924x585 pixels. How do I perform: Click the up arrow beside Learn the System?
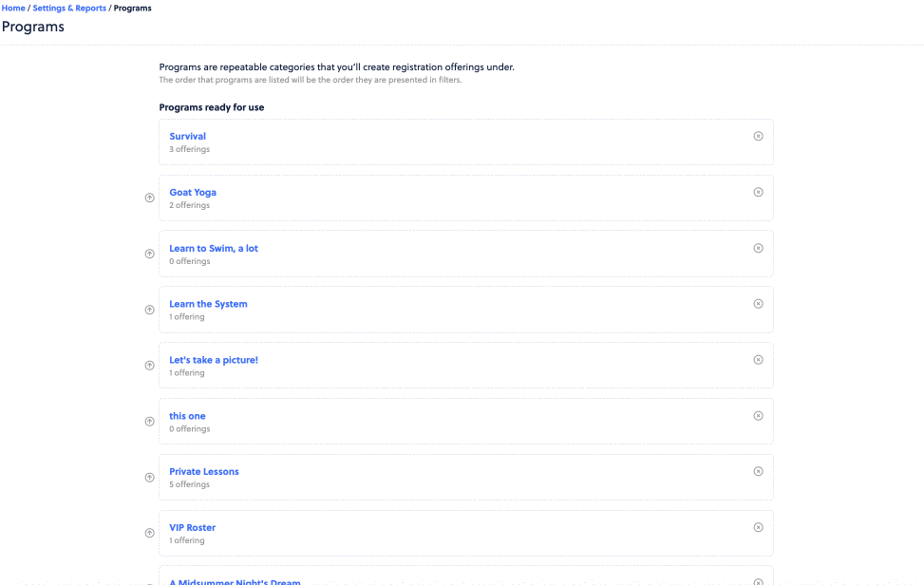(x=150, y=310)
